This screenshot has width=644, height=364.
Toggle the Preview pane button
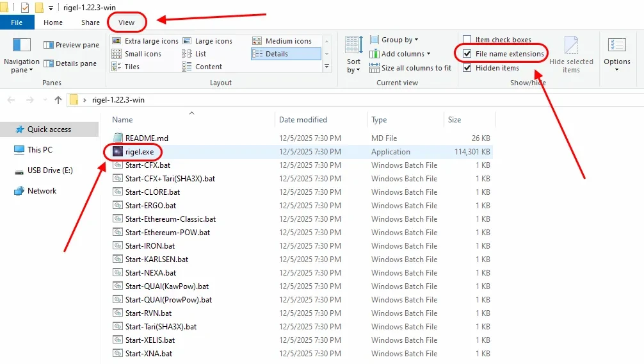click(71, 45)
